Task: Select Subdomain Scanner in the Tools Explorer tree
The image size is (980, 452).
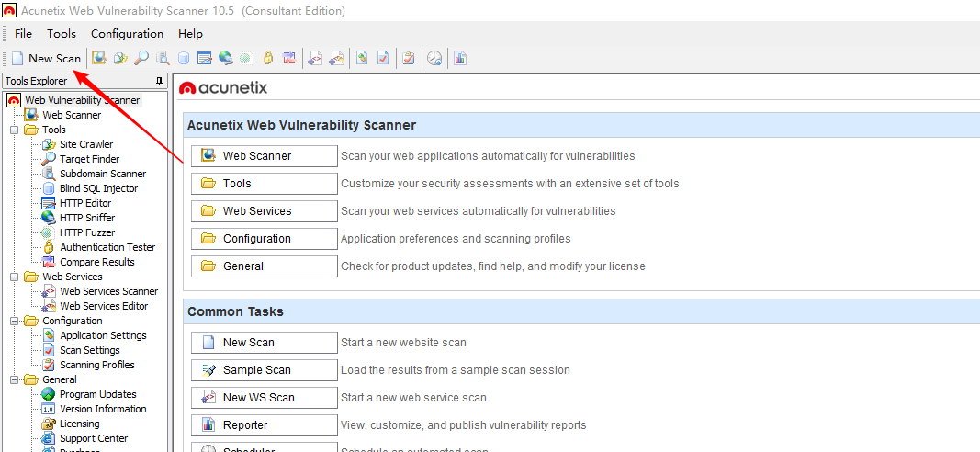Action: [x=102, y=174]
